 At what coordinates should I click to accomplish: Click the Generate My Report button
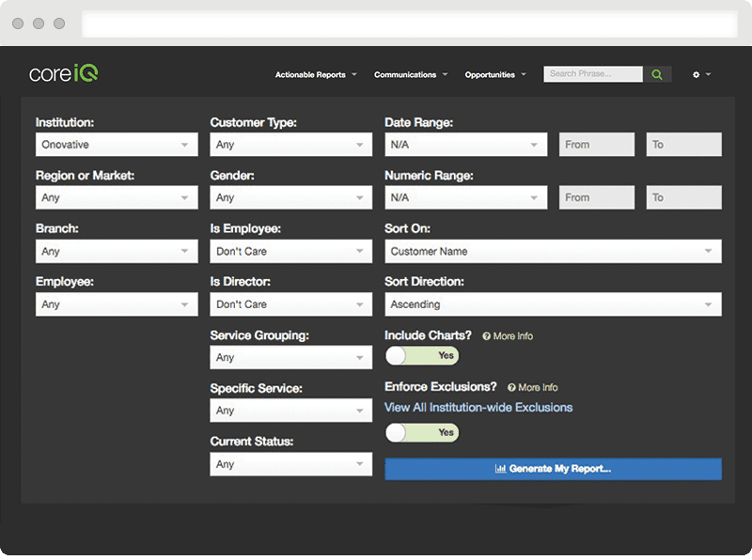(553, 469)
